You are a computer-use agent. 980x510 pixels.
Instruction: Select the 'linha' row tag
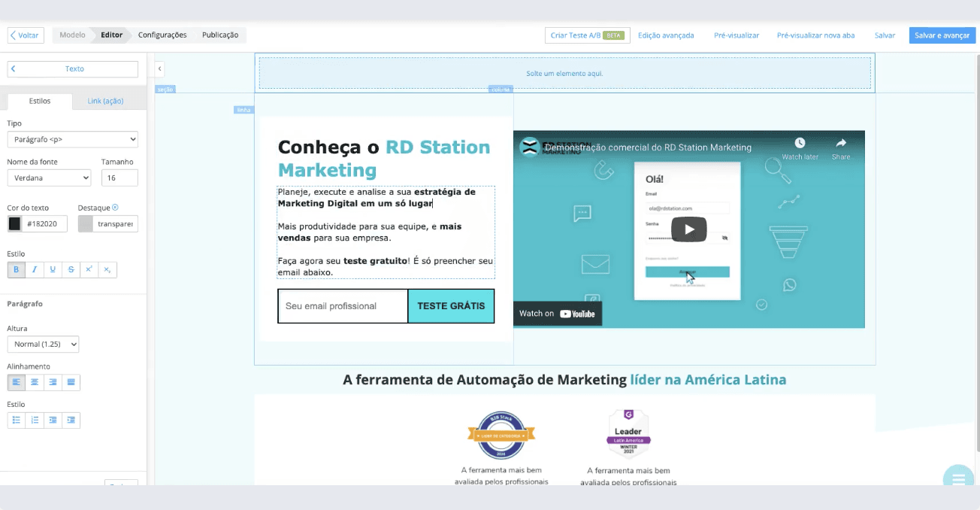point(243,110)
